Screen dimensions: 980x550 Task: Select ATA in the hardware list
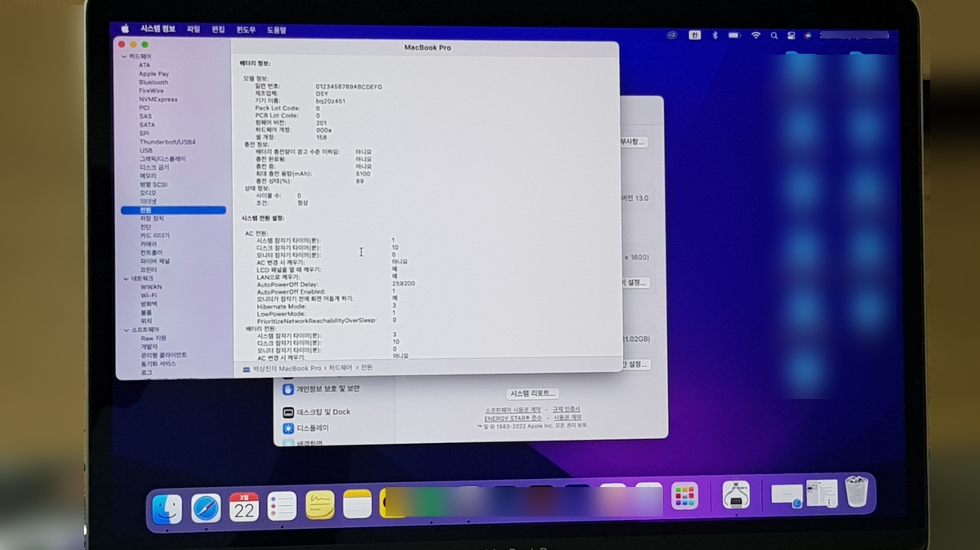[x=144, y=65]
